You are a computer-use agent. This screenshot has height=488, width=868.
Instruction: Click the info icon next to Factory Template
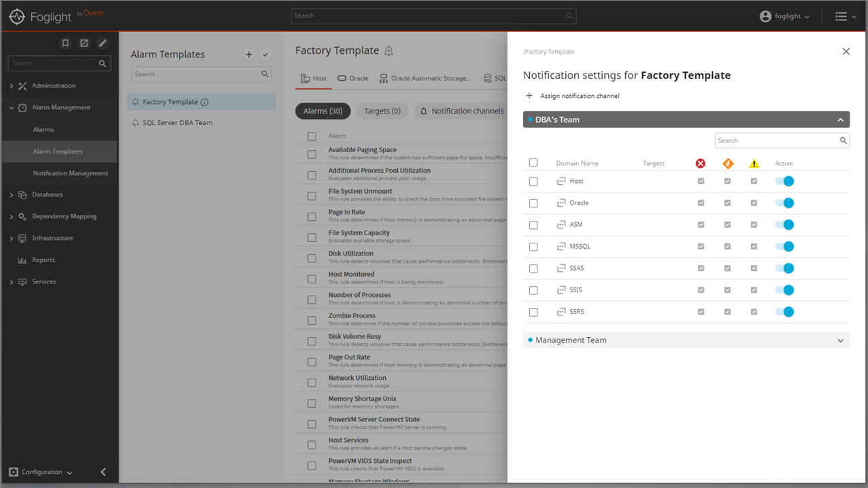click(x=205, y=102)
